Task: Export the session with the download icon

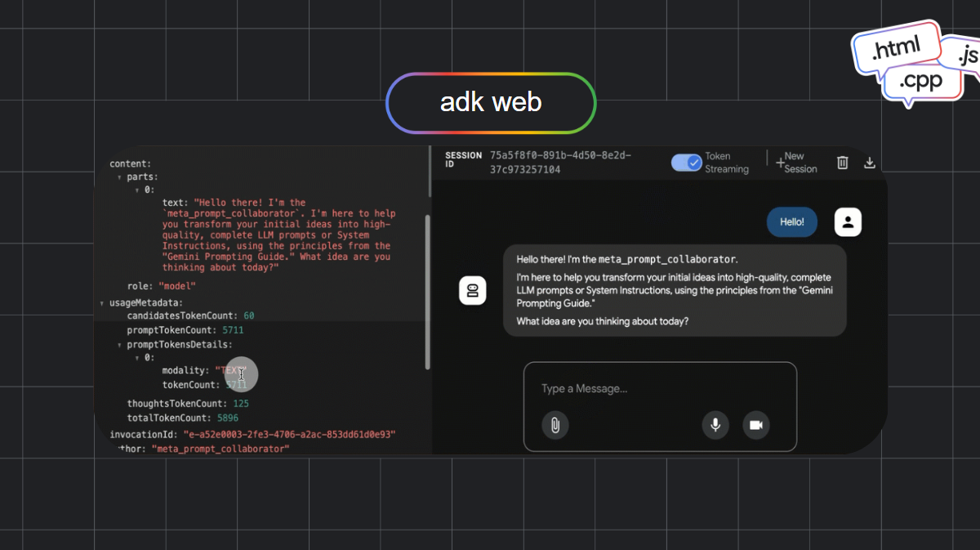Action: (x=870, y=162)
